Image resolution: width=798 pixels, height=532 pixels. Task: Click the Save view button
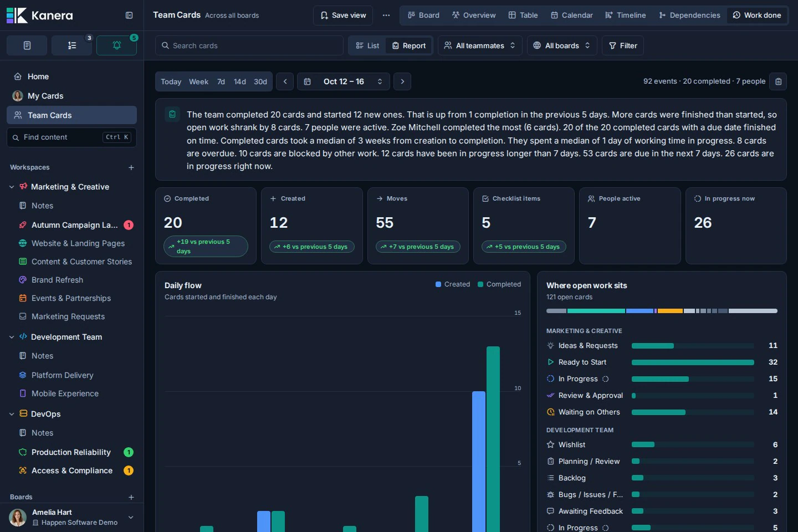click(343, 16)
